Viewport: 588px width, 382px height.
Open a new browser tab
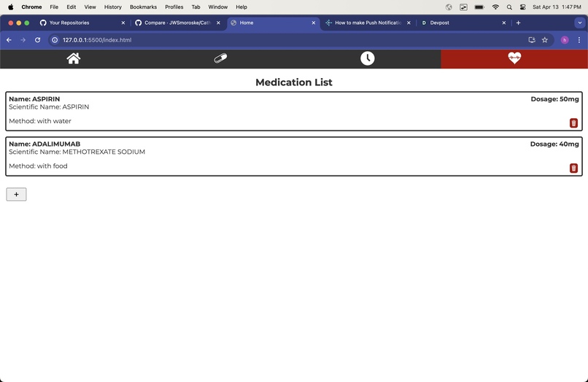click(x=518, y=23)
